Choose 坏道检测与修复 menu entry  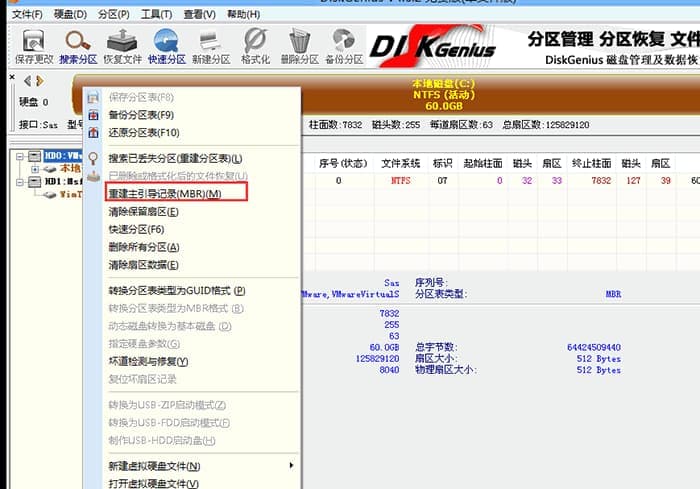pos(148,361)
